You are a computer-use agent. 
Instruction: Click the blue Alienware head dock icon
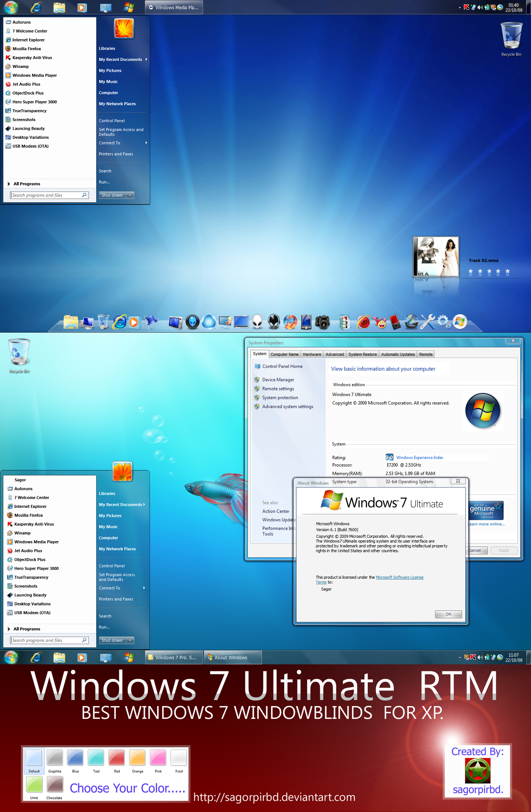192,322
